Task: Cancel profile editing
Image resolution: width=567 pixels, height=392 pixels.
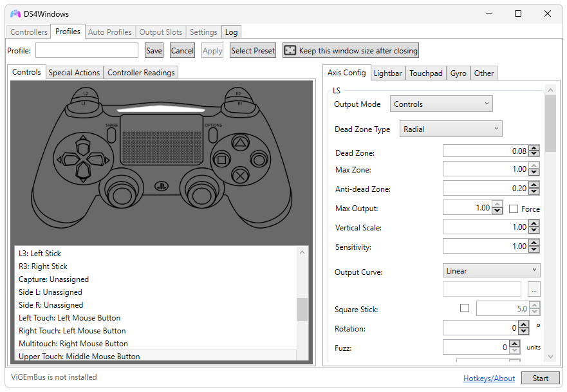Action: coord(182,50)
